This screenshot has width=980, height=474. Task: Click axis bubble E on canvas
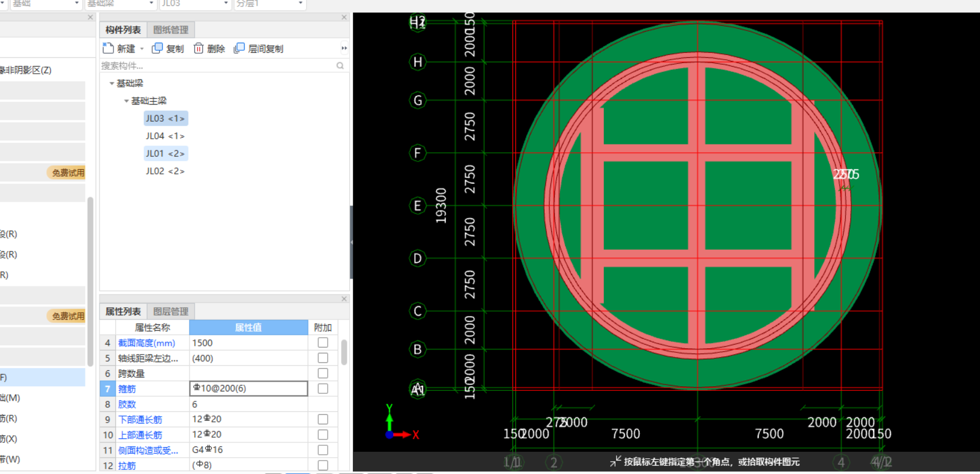(x=417, y=205)
